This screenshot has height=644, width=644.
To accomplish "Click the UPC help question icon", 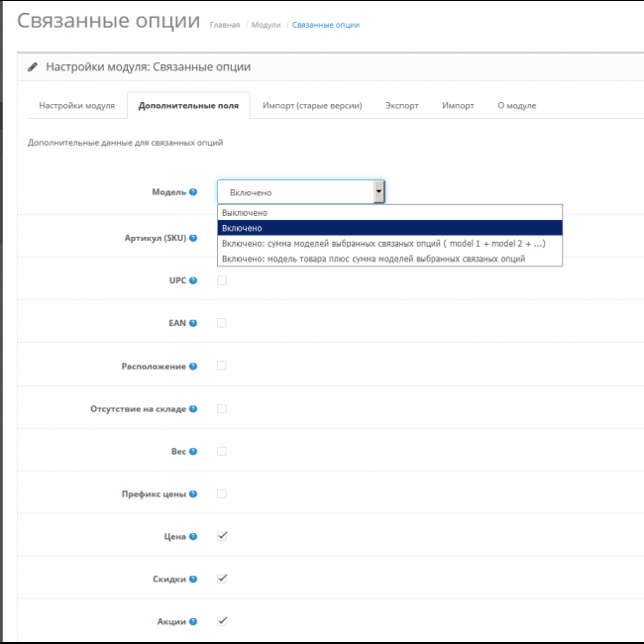I will (193, 280).
